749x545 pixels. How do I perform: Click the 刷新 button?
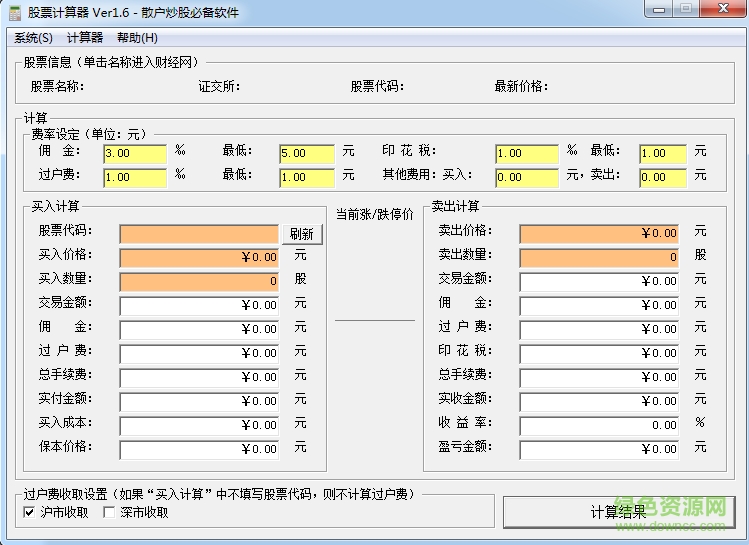click(x=302, y=234)
